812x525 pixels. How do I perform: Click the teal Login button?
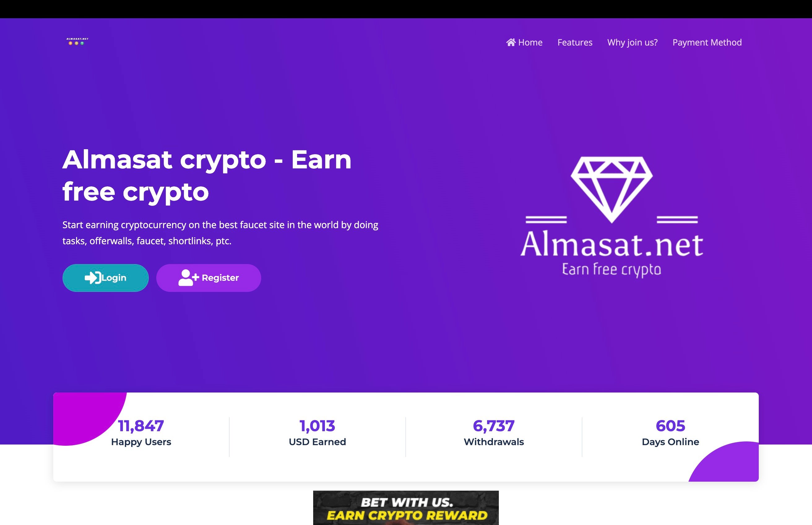(x=106, y=278)
